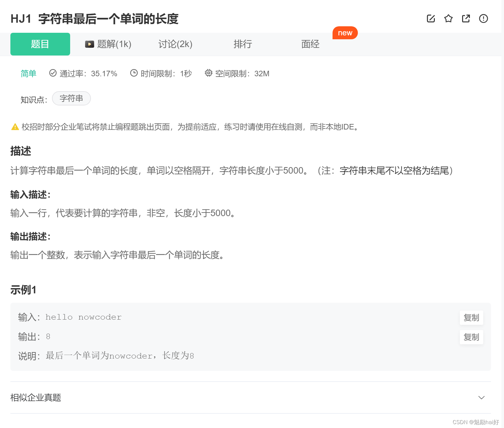Click the pass rate checkmark icon

coord(53,73)
